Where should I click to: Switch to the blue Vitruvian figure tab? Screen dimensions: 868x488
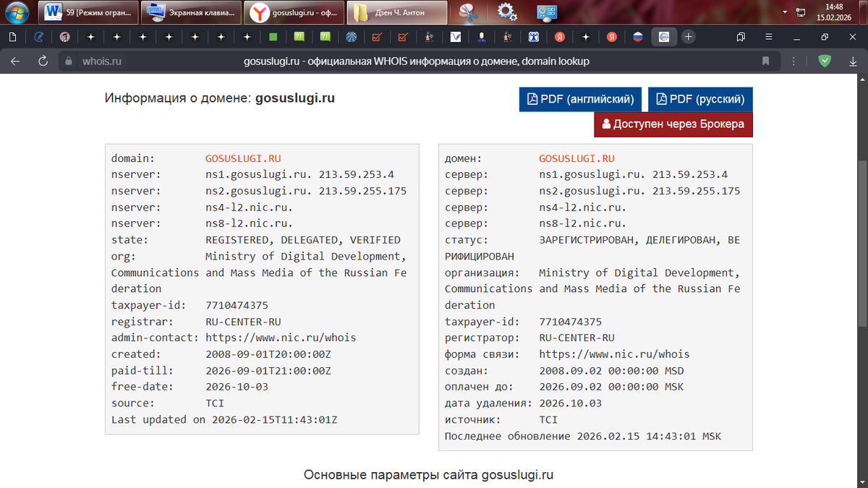click(534, 36)
